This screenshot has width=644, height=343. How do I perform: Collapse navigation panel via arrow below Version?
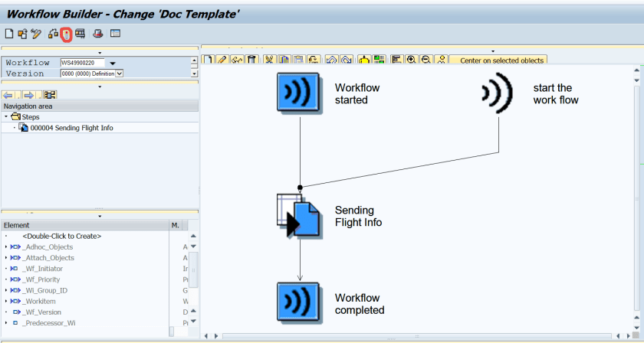[x=100, y=87]
